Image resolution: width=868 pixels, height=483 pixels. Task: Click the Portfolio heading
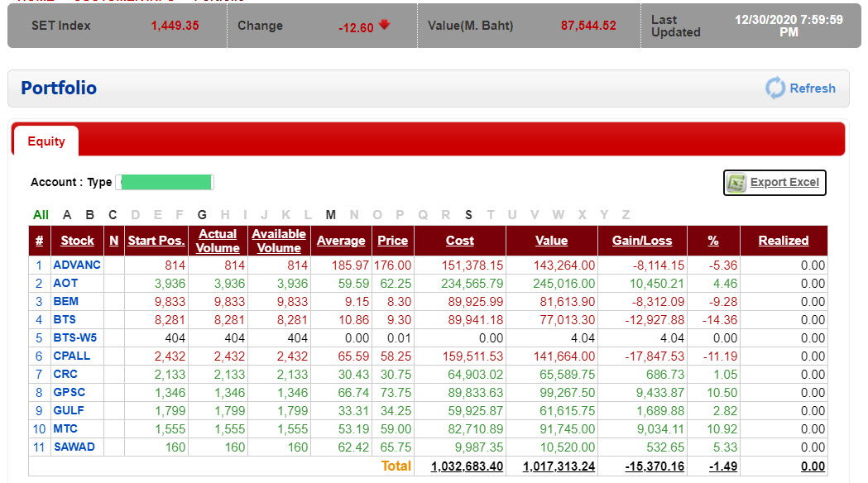tap(59, 88)
